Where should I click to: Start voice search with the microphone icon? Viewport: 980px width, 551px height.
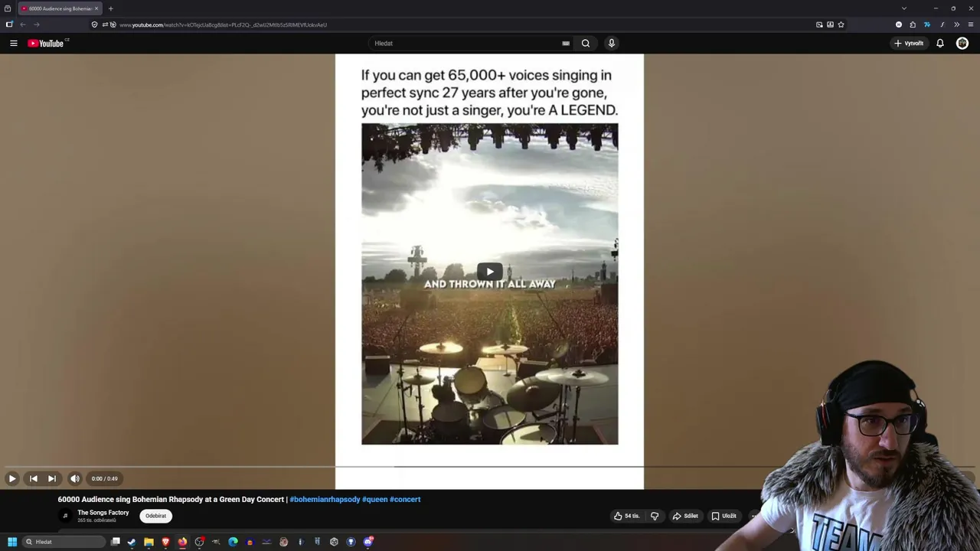(611, 44)
